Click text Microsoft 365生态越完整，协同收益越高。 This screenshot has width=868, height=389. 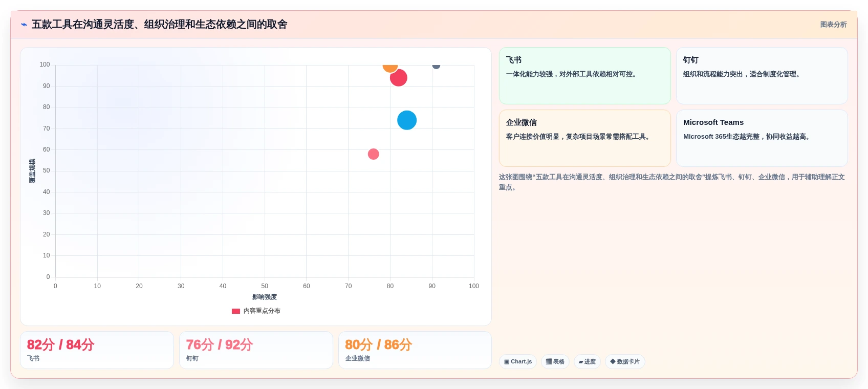(x=748, y=137)
